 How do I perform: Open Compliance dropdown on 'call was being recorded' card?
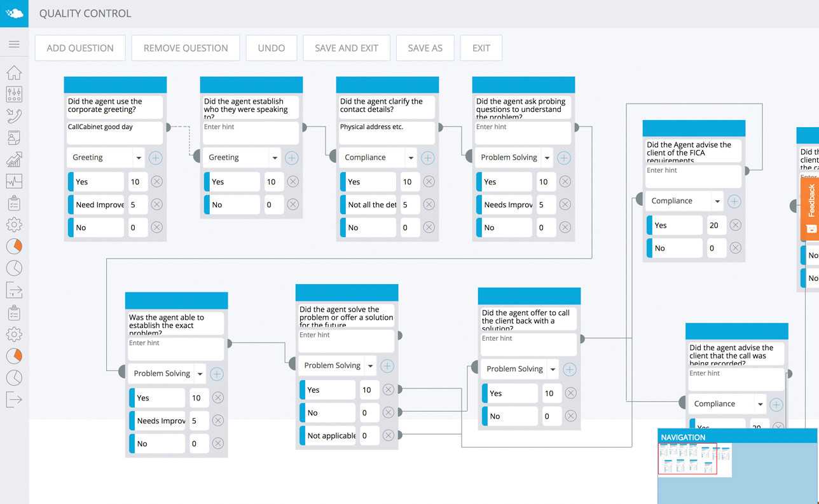click(727, 404)
